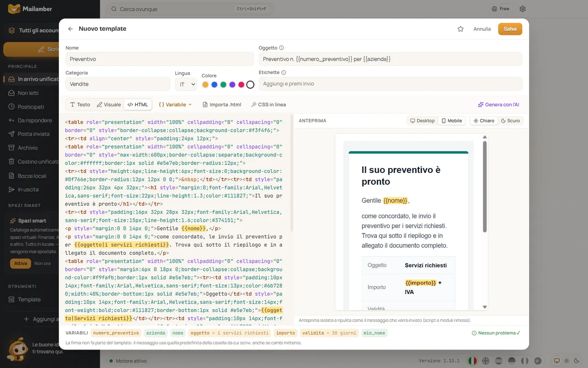
Task: Switch preview to Mobile mode
Action: click(452, 121)
